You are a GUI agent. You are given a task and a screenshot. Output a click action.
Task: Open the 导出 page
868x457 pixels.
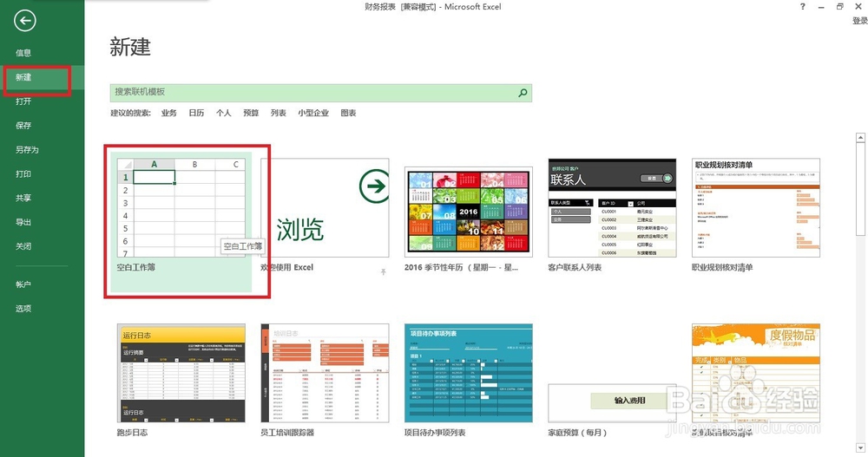[23, 222]
